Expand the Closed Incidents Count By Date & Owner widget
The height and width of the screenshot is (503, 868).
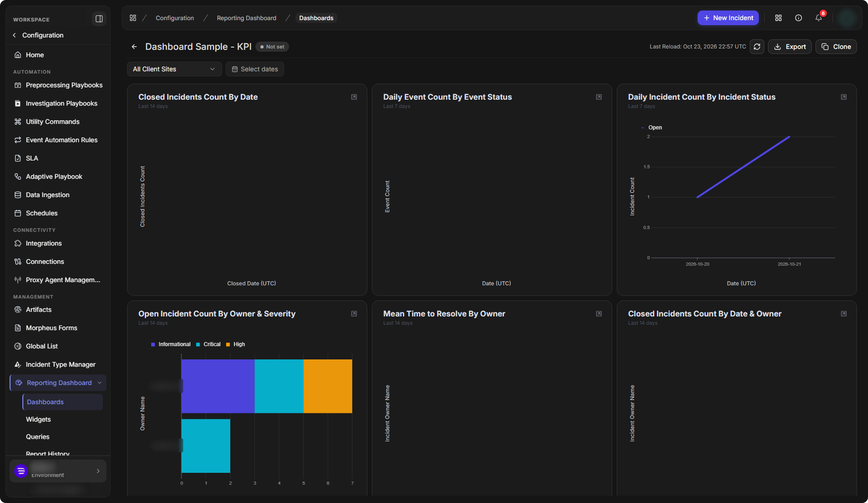844,314
